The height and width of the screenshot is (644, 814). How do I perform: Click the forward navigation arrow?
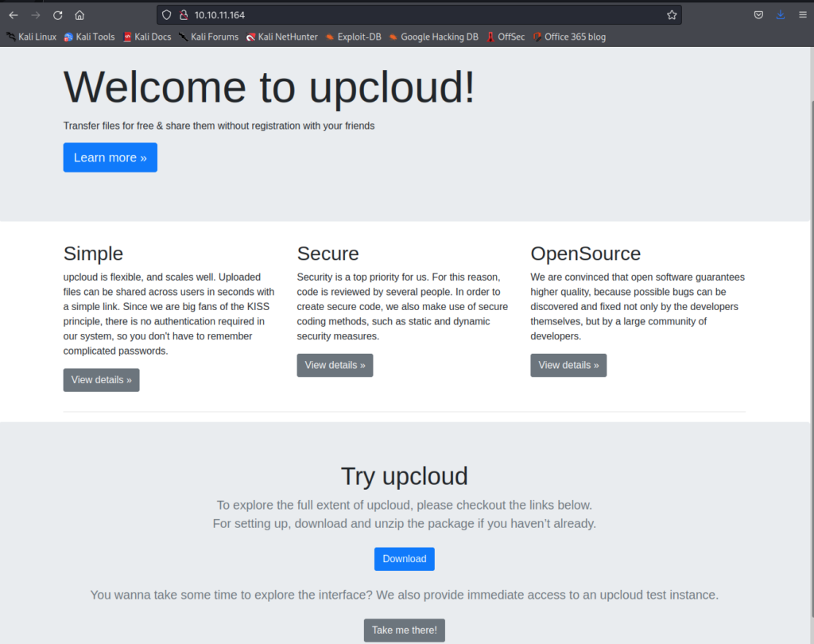[35, 15]
